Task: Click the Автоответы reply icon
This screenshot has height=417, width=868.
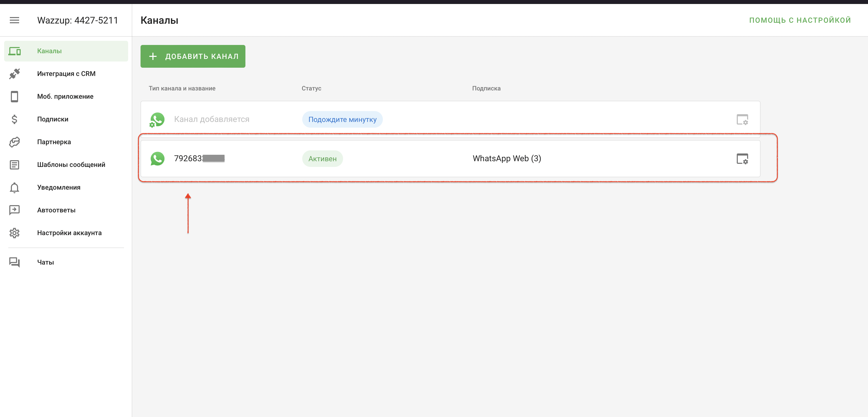Action: coord(14,210)
